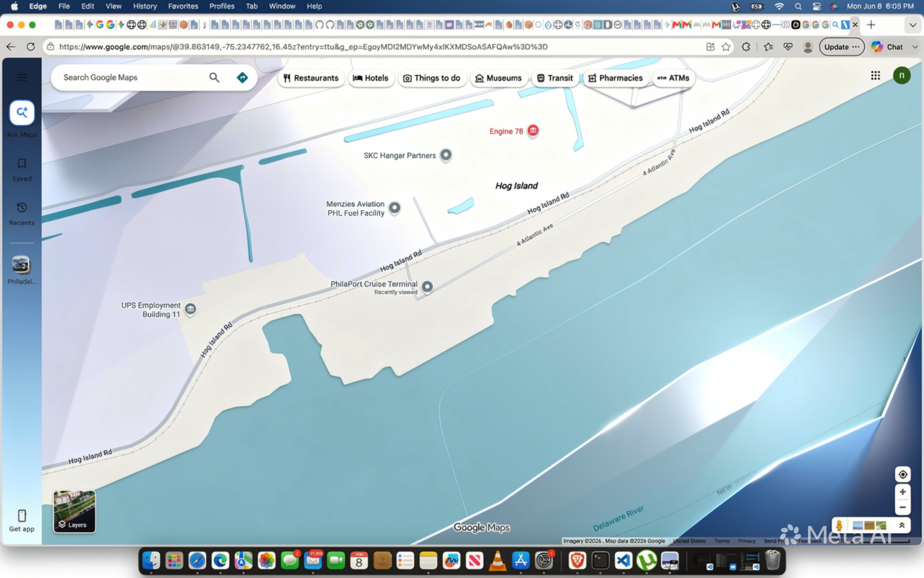Image resolution: width=924 pixels, height=578 pixels.
Task: Select the PhilaPort Cruise Terminal pin
Action: click(427, 287)
